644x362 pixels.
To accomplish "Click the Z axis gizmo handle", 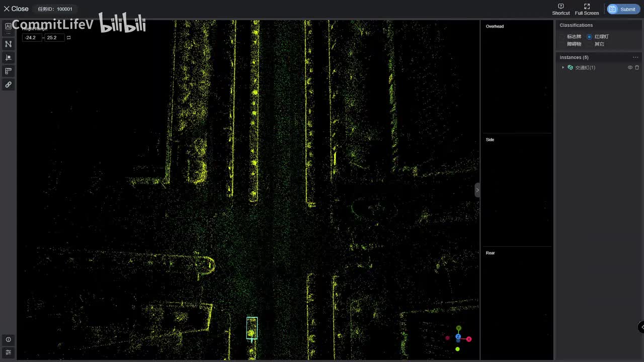I will tap(458, 337).
